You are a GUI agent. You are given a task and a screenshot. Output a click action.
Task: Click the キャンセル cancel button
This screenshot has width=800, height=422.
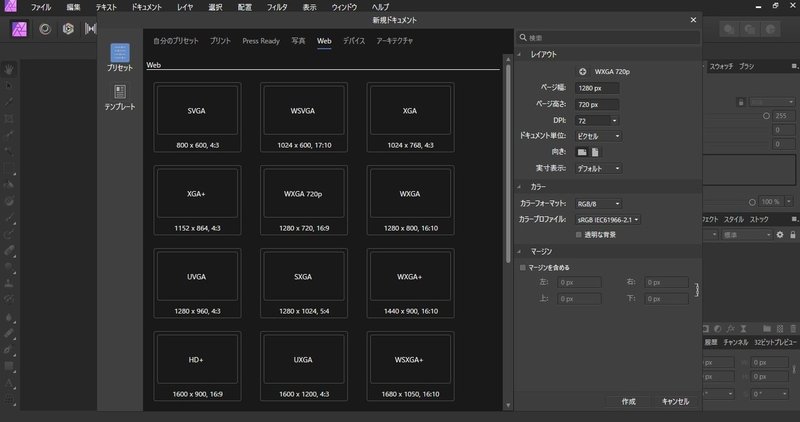click(x=675, y=402)
